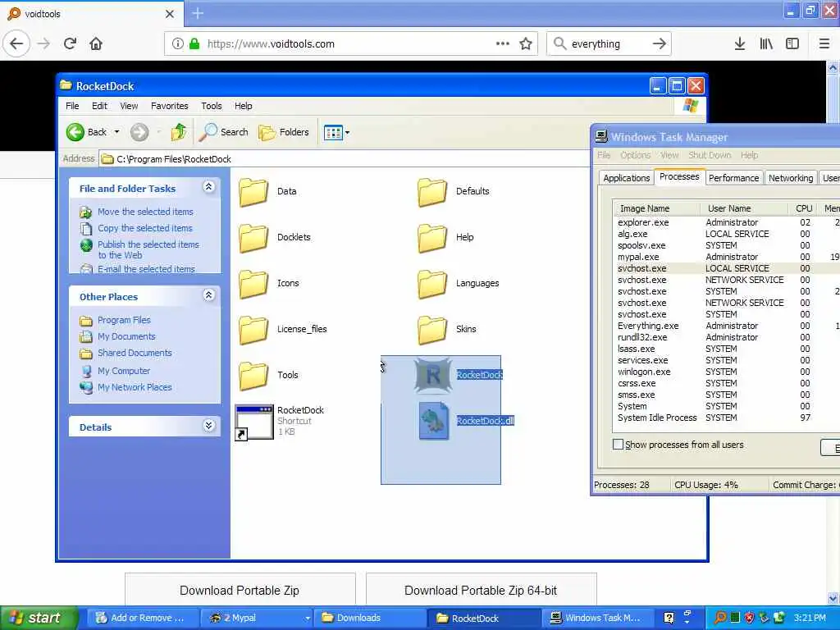This screenshot has width=840, height=630.
Task: Reload the voidtools page in the browser
Action: click(x=70, y=43)
